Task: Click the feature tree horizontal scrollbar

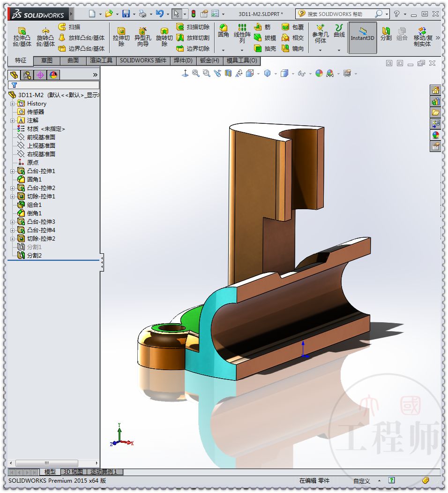Action: click(46, 463)
